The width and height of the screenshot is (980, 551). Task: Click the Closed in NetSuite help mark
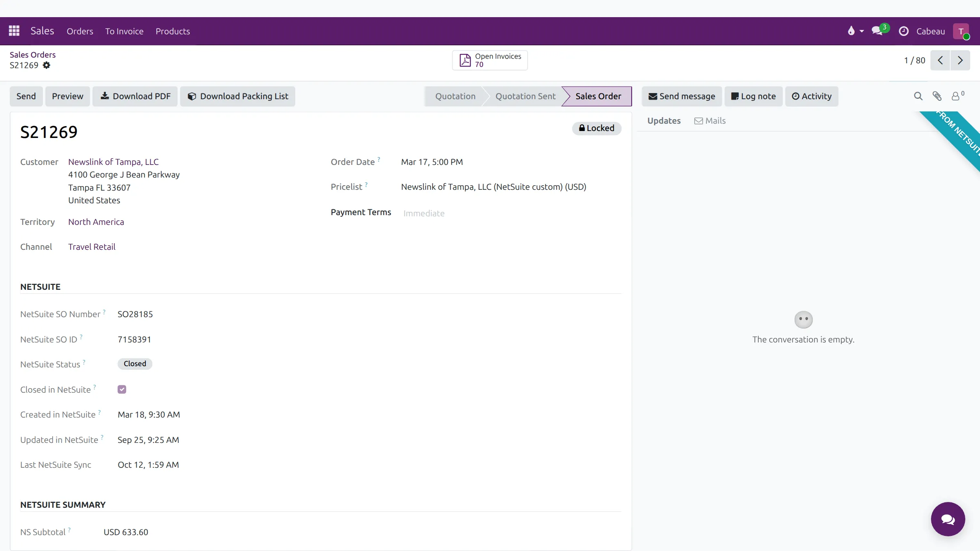tap(95, 387)
